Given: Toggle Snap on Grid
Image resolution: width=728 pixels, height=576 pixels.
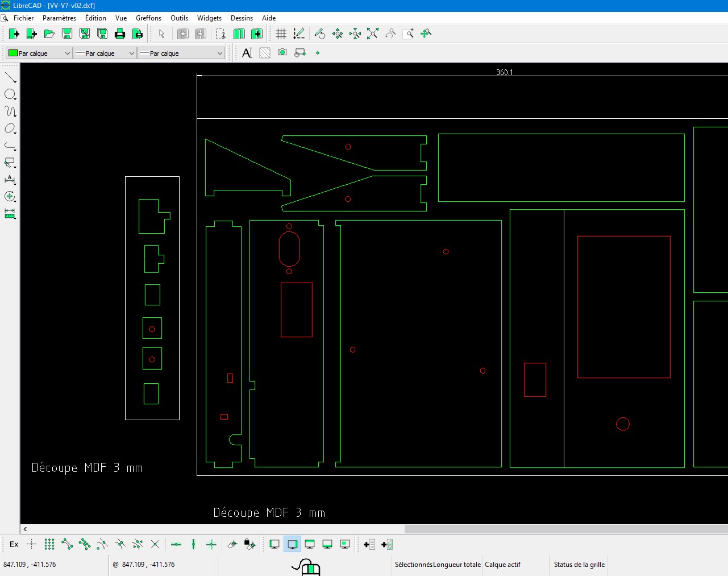Looking at the screenshot, I should coord(49,545).
